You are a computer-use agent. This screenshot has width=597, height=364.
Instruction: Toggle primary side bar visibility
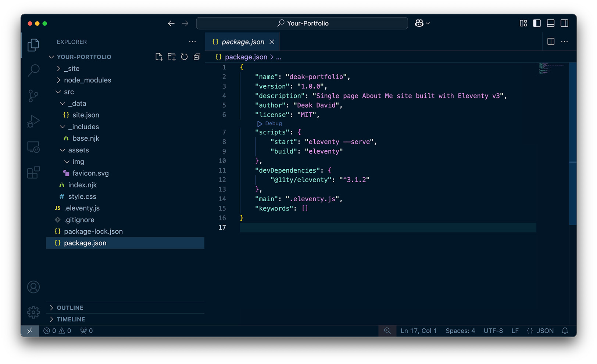coord(537,23)
